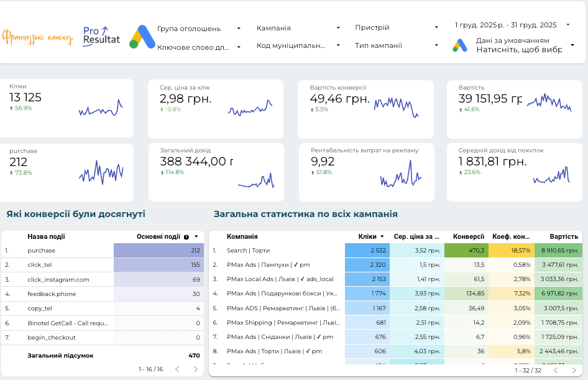Image resolution: width=588 pixels, height=380 pixels.
Task: Select the click_instagram.com event row
Action: [103, 279]
